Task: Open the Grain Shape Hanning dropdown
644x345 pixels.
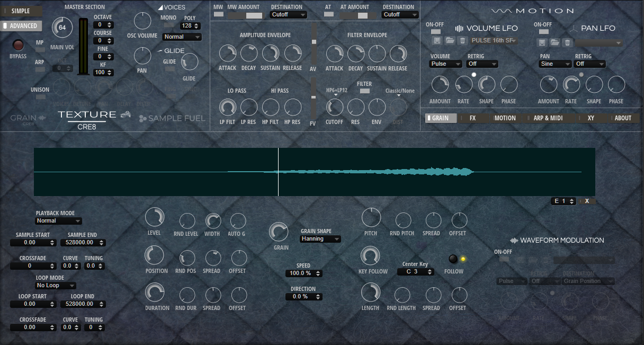Action: (x=320, y=239)
